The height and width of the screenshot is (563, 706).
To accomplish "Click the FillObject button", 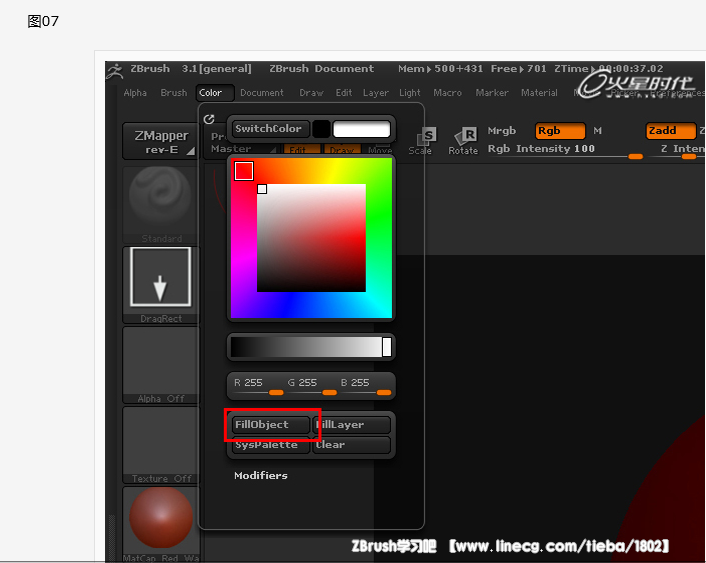I will [x=271, y=425].
